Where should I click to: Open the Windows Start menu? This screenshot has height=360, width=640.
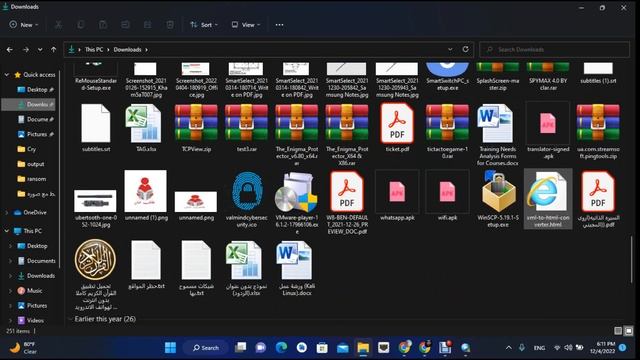coord(170,348)
